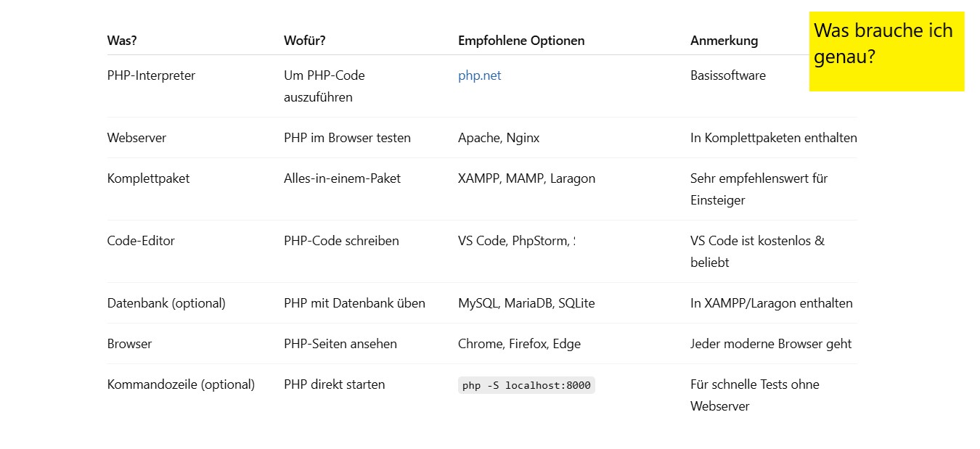
Task: Select the 'php -S localhost:8000' code snippet
Action: 526,385
